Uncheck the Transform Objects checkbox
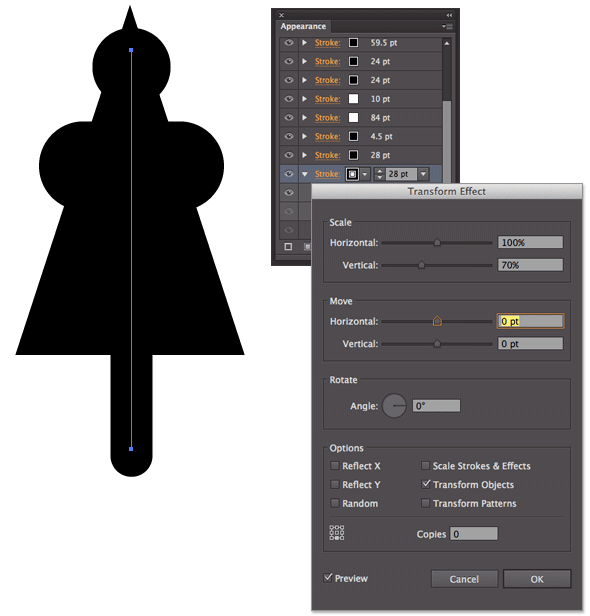 [426, 484]
